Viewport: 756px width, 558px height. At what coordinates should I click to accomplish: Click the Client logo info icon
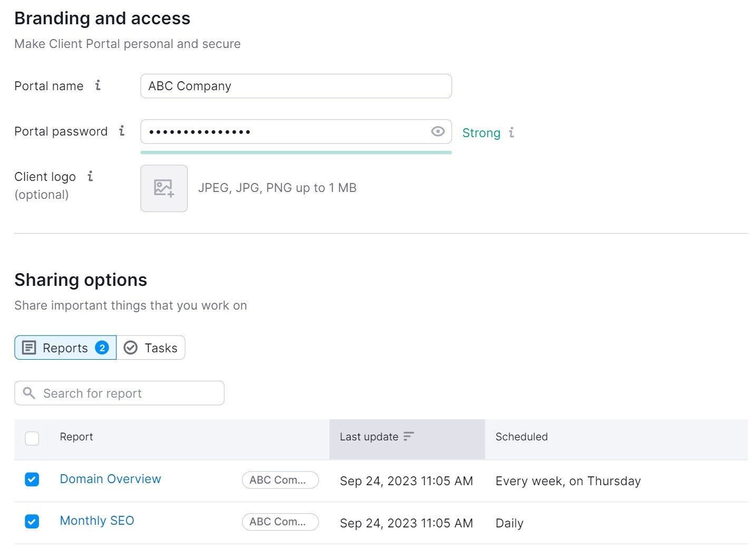(89, 177)
